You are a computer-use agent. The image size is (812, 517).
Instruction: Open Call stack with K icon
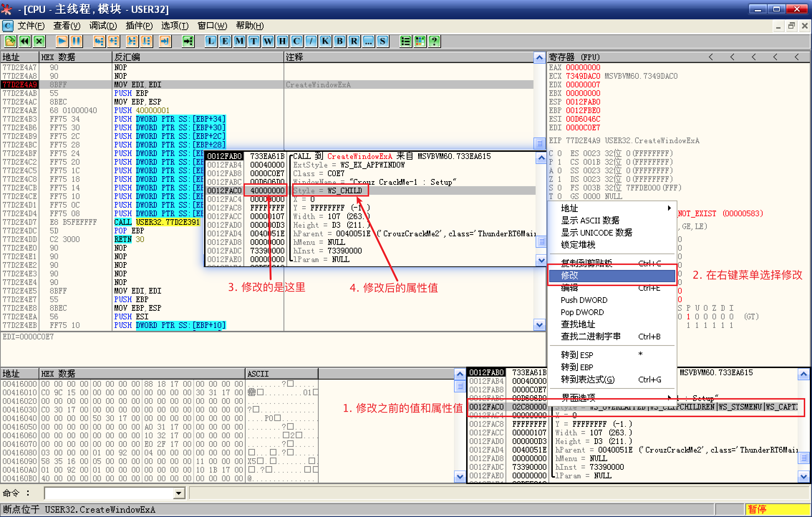point(325,42)
